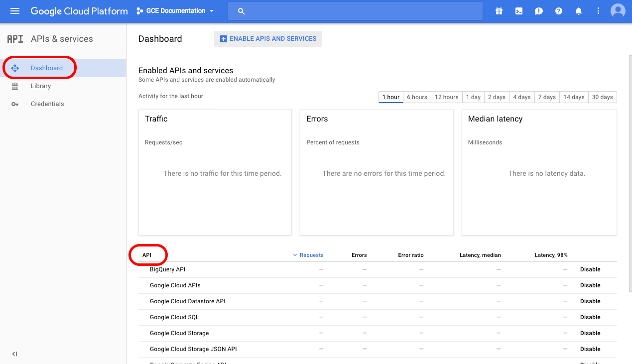
Task: Click the gift free trial icon
Action: pos(499,11)
